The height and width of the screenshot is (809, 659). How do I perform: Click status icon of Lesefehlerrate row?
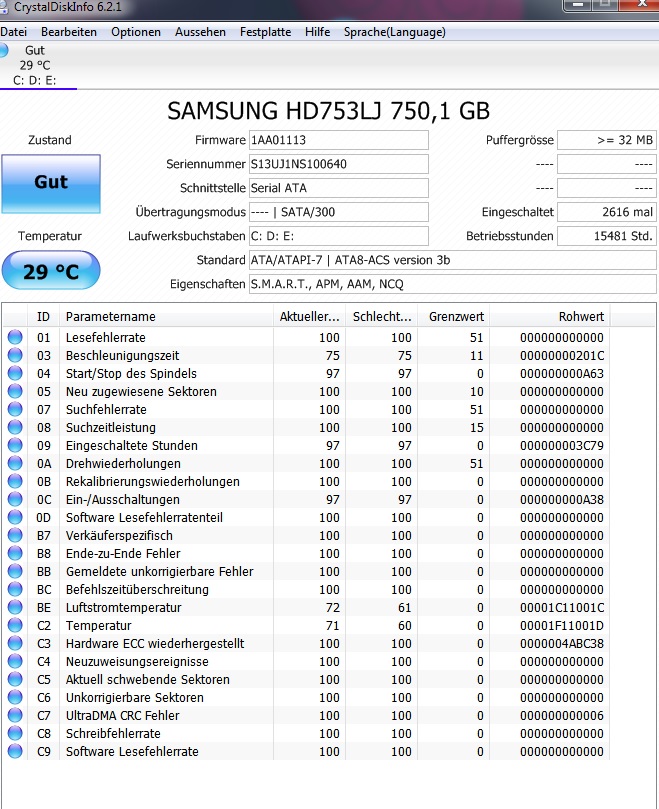click(x=15, y=337)
